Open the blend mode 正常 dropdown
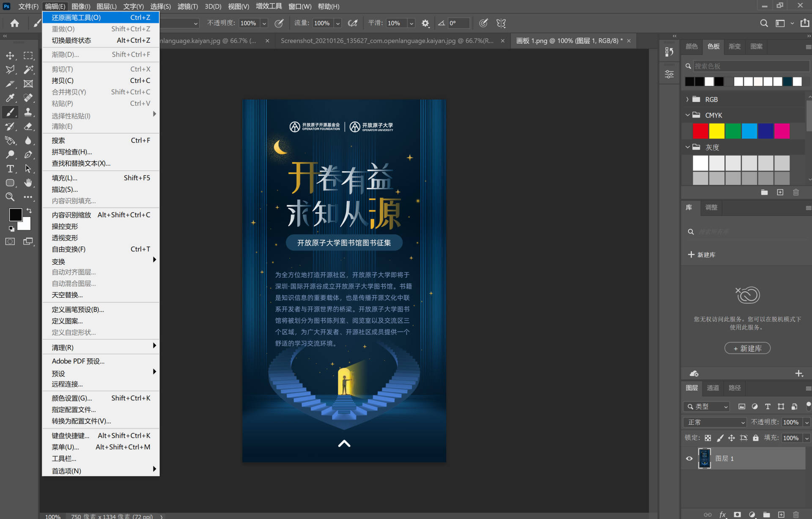Screen dimensions: 812x519 715,422
